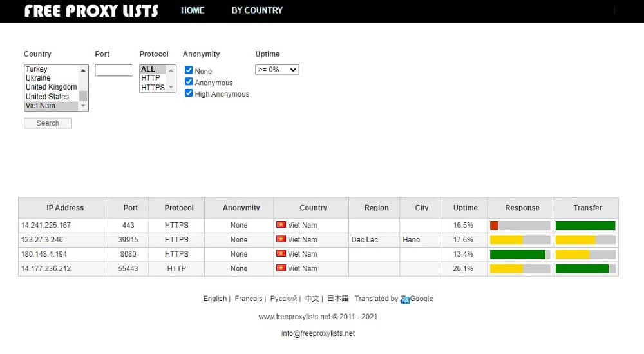644x354 pixels.
Task: Sort by the Uptime column header
Action: (x=466, y=208)
